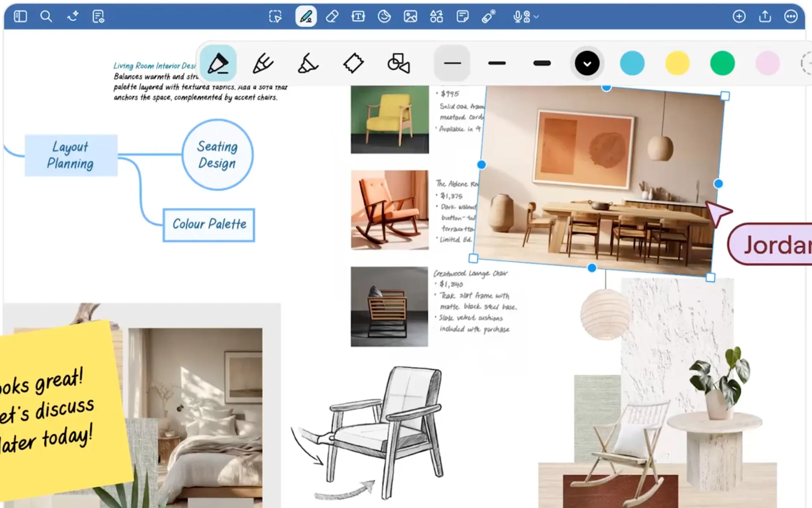Image resolution: width=812 pixels, height=508 pixels.
Task: Open the black color dropdown swatch
Action: coord(587,64)
